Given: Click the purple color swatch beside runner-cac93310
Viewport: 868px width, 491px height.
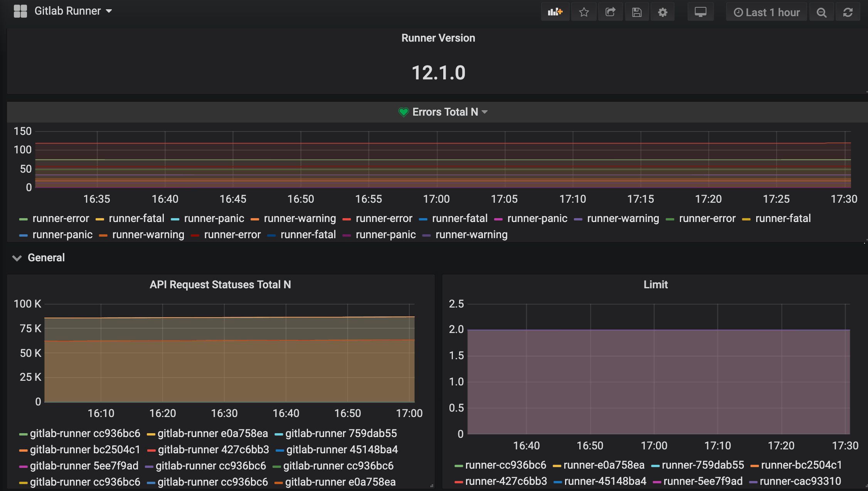Looking at the screenshot, I should 753,482.
